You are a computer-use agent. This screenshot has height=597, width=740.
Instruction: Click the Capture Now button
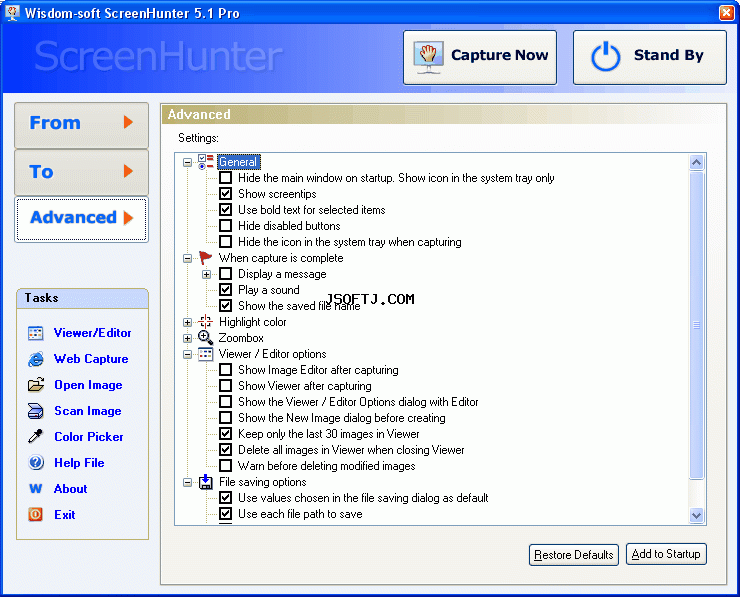point(480,58)
